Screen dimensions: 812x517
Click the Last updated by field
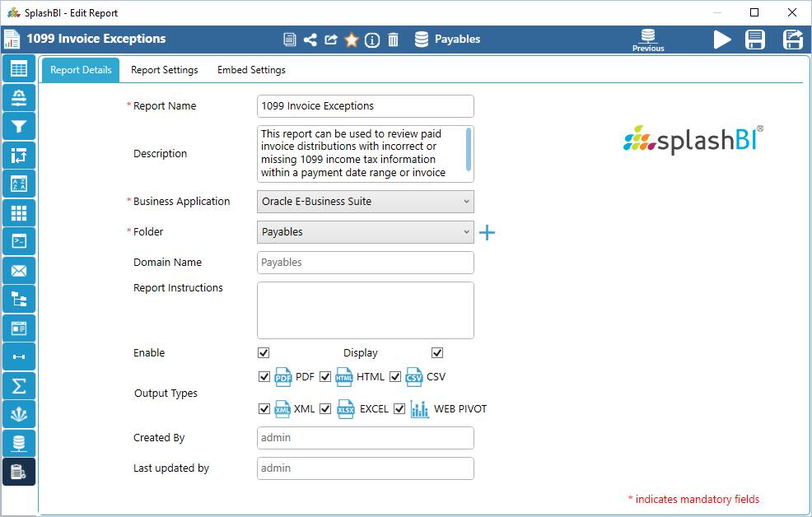[366, 468]
